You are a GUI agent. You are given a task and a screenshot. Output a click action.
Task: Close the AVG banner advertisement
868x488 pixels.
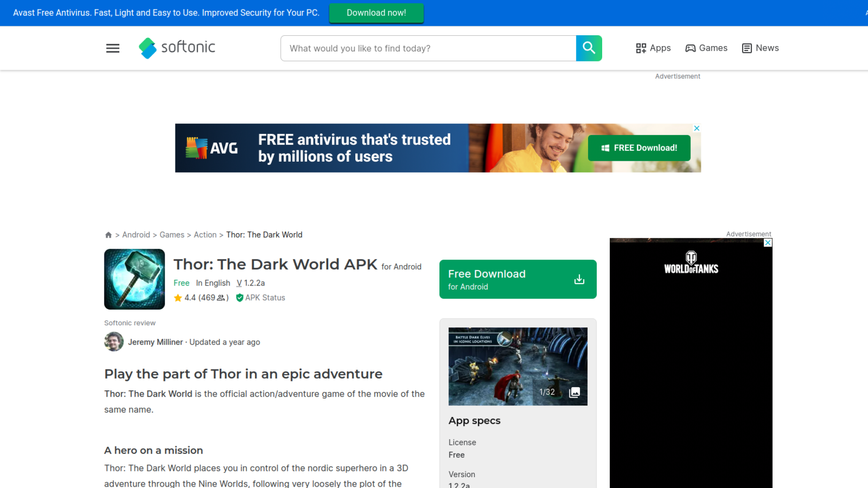(x=697, y=128)
